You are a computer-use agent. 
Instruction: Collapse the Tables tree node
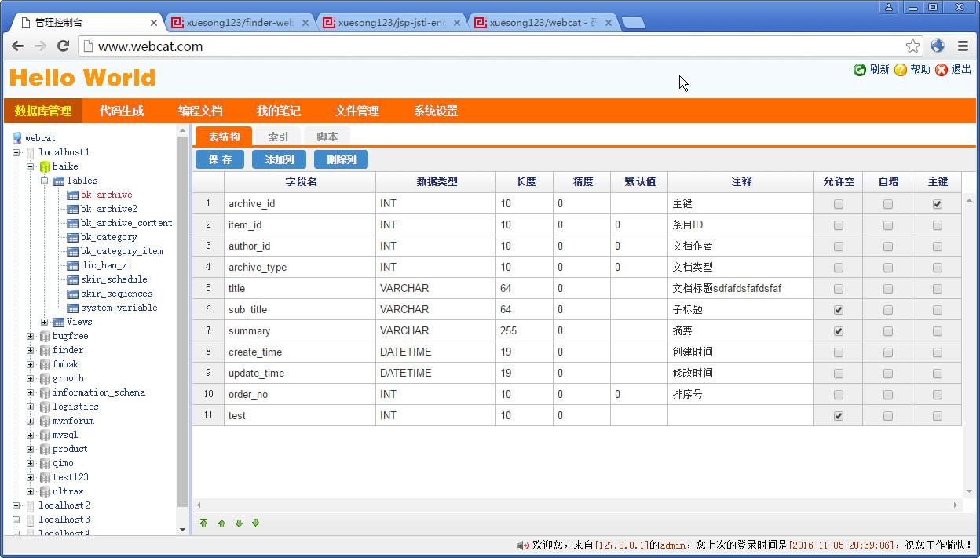(45, 181)
